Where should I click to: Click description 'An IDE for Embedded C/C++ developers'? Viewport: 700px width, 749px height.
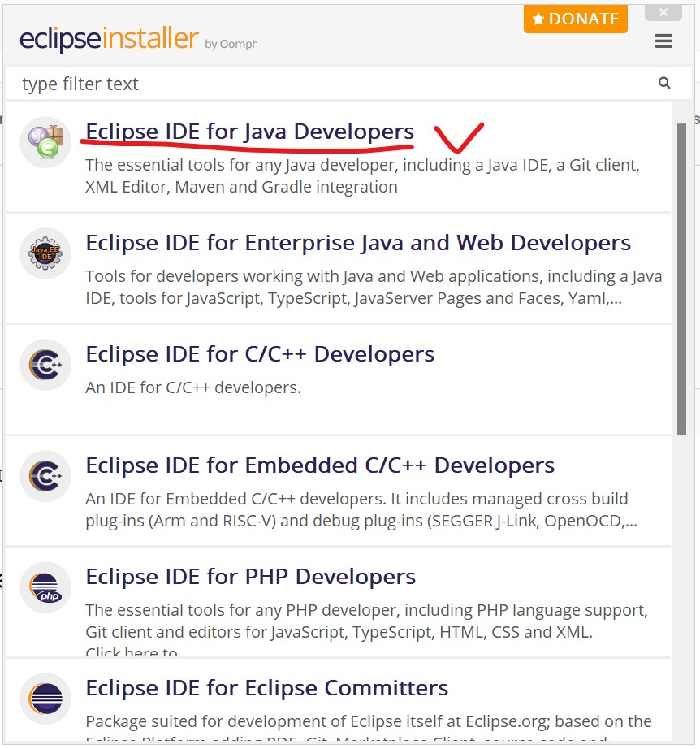click(361, 509)
